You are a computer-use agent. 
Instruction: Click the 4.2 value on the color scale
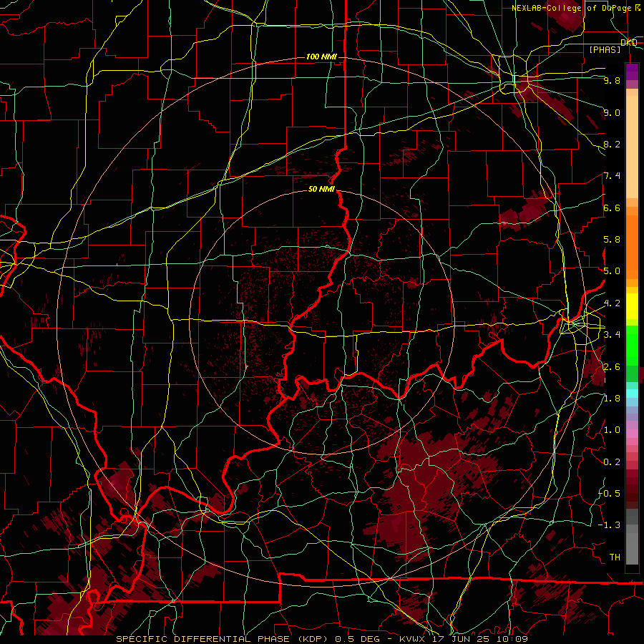pyautogui.click(x=612, y=303)
